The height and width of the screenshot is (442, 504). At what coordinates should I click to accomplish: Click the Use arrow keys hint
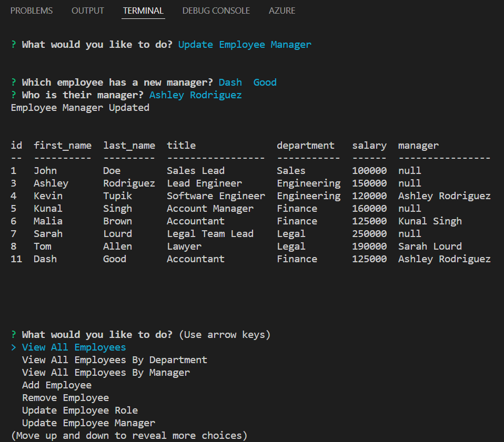[x=225, y=335]
